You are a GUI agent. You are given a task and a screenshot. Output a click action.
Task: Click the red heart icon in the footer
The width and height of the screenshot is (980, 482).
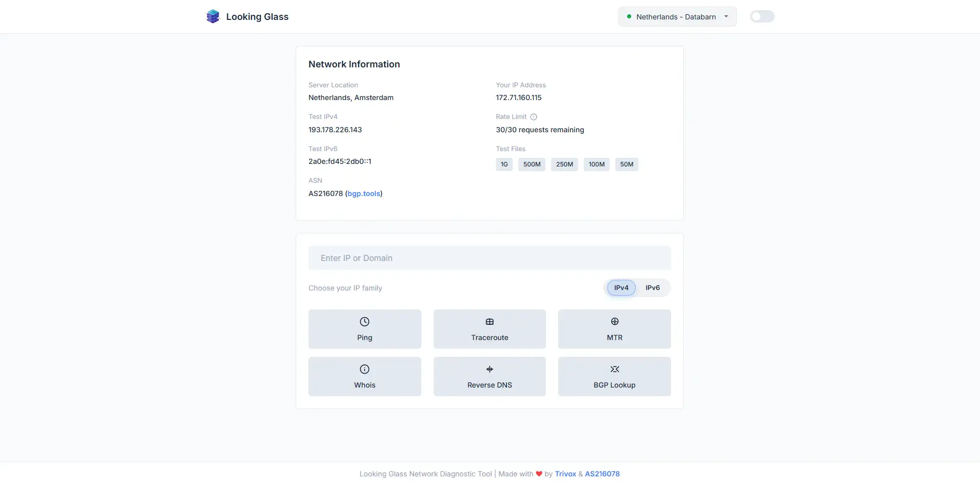click(539, 474)
